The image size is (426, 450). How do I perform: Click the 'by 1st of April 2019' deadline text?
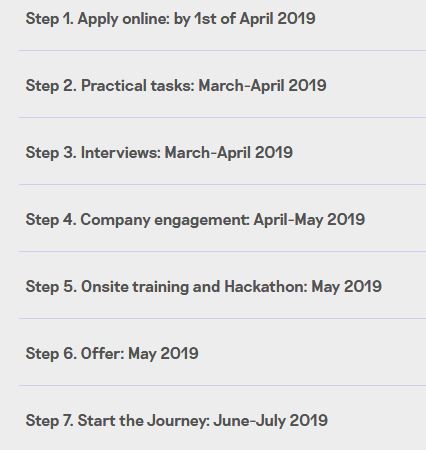(x=245, y=18)
